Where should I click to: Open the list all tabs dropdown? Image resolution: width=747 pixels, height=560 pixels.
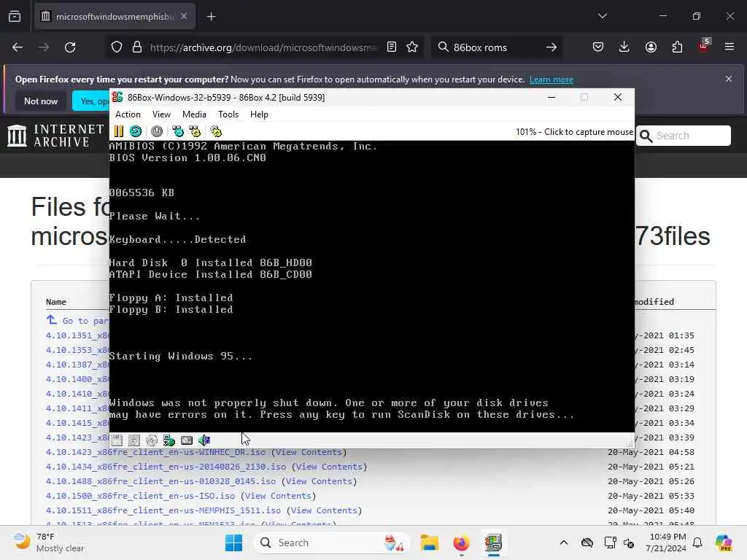(x=603, y=16)
